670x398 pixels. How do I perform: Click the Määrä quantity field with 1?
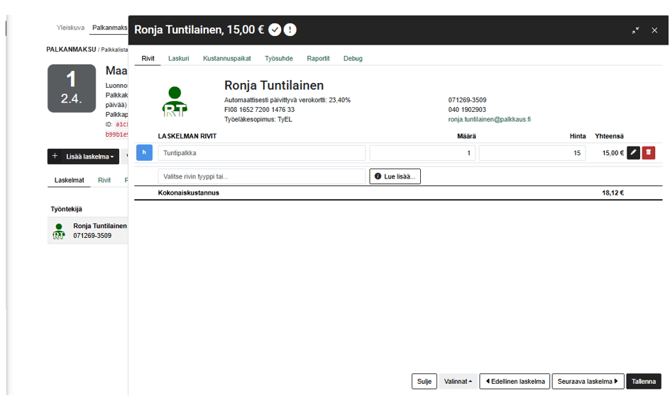click(x=423, y=153)
